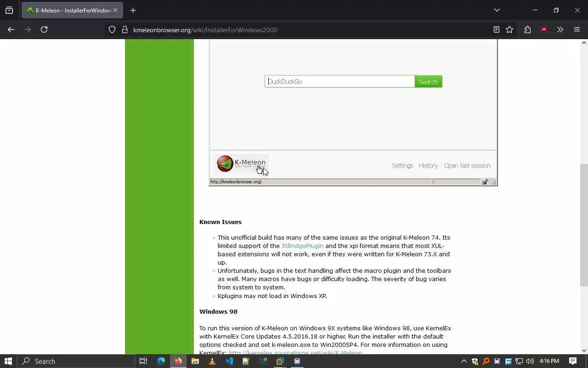Open the Firefox application hamburger menu
The width and height of the screenshot is (588, 368).
click(x=577, y=30)
